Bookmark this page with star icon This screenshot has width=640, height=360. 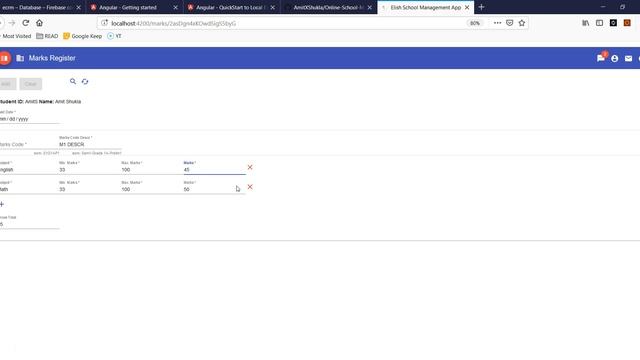point(522,23)
